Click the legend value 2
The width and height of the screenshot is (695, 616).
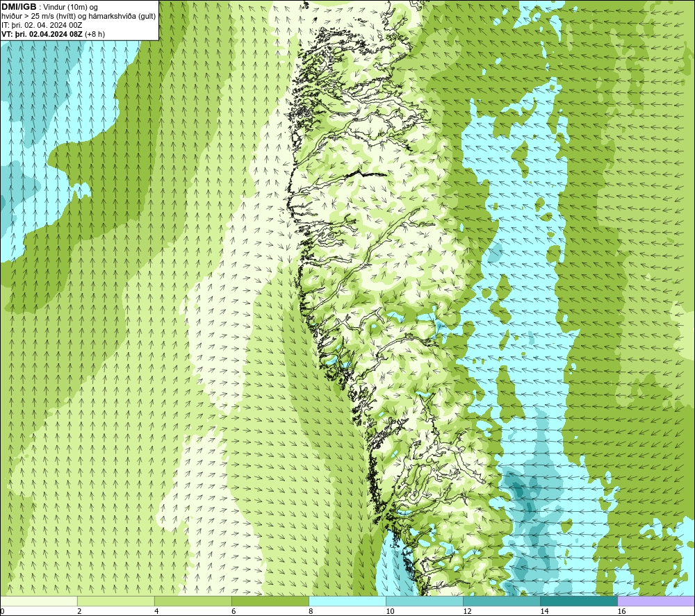click(79, 612)
